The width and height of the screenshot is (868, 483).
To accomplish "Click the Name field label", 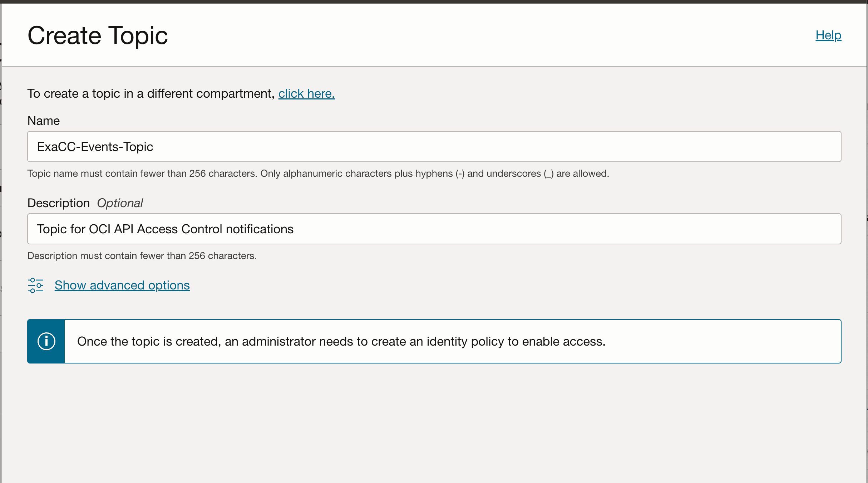I will point(44,121).
